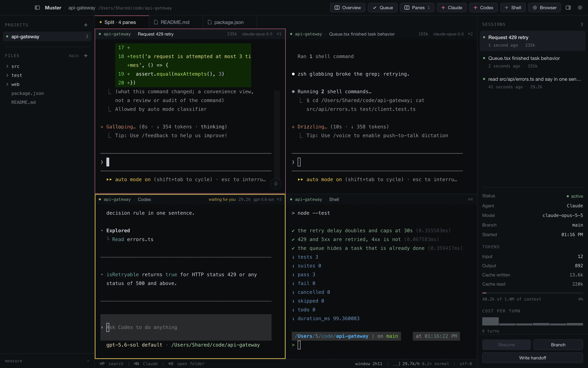Toggle the left sidebar panel icon
Viewport: 588px width, 368px height.
37,8
